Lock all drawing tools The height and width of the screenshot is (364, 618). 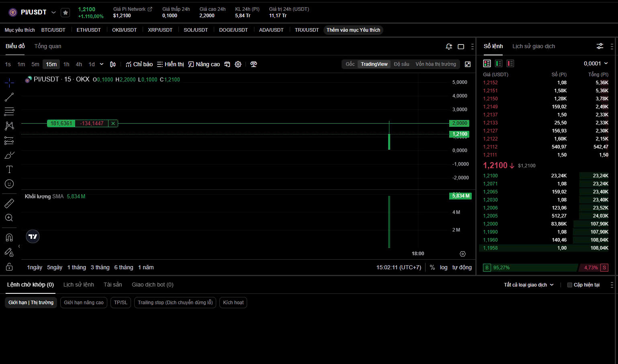pos(9,267)
